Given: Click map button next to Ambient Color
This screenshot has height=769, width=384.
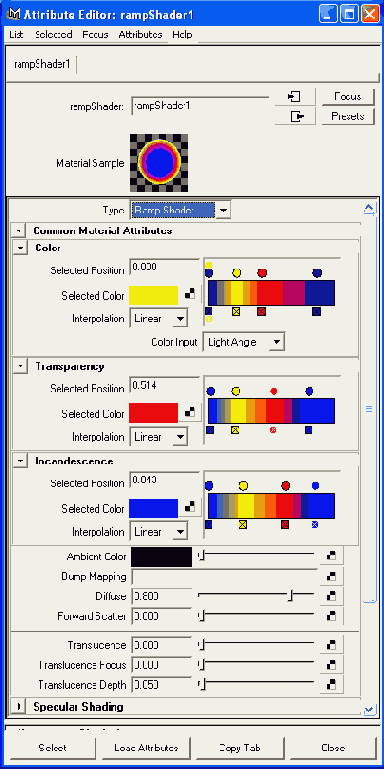Looking at the screenshot, I should [332, 556].
